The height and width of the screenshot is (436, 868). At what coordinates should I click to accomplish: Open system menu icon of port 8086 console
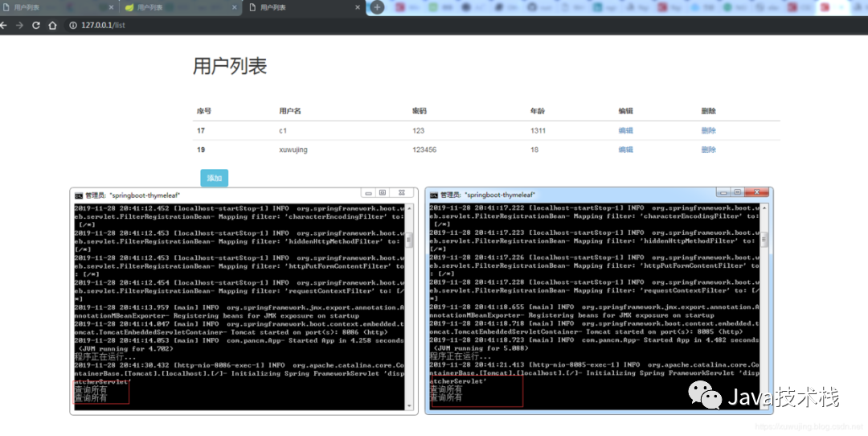(x=79, y=195)
